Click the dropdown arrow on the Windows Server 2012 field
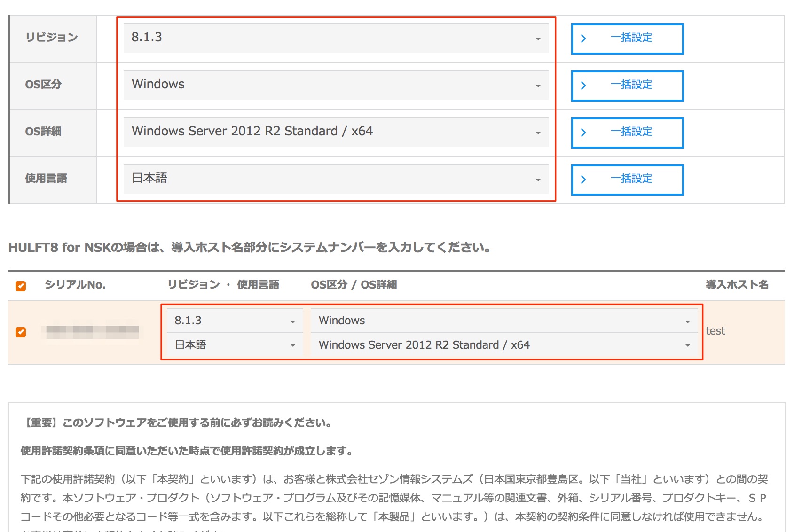The height and width of the screenshot is (532, 794). (x=539, y=132)
